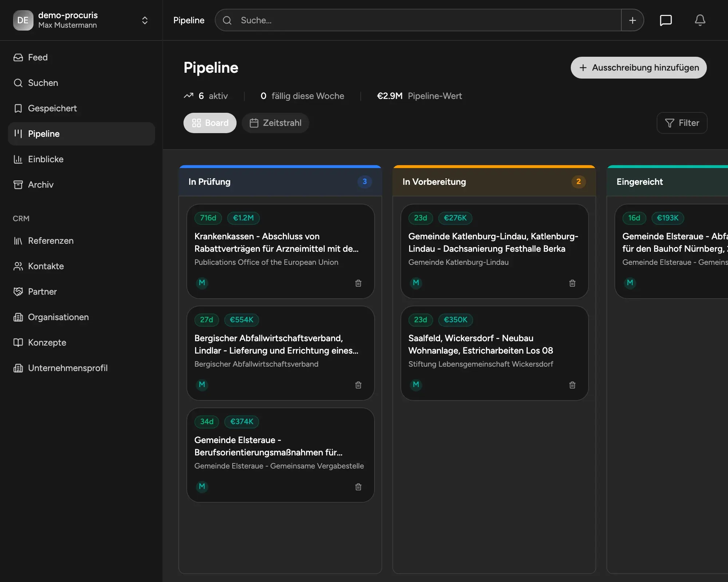Go to Feed in sidebar
The image size is (728, 582).
(x=82, y=57)
